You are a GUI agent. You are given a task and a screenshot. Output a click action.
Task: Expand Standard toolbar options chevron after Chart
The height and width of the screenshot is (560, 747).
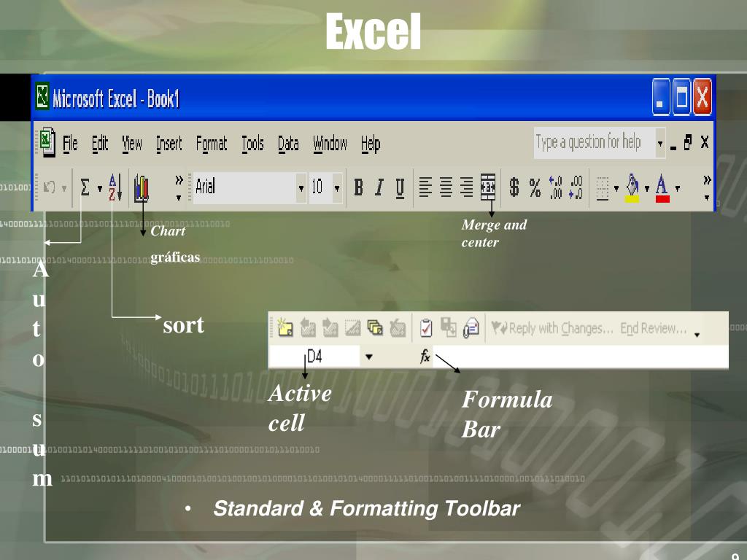click(x=179, y=187)
